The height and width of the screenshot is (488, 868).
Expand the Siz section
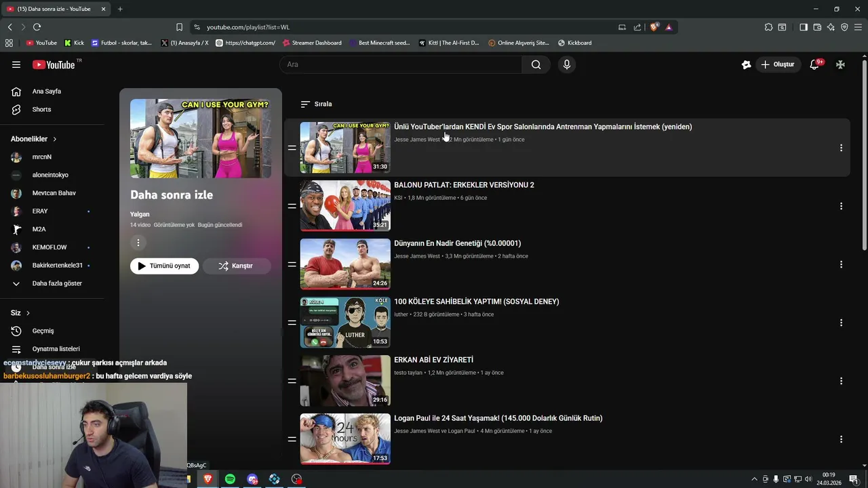tap(20, 313)
